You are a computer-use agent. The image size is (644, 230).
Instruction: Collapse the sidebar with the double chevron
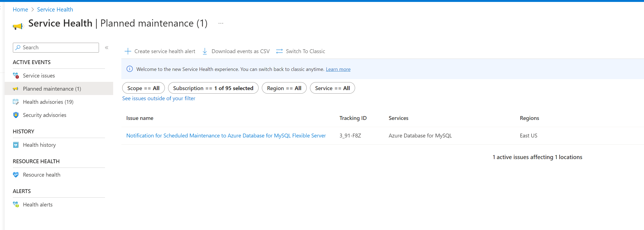click(x=107, y=48)
